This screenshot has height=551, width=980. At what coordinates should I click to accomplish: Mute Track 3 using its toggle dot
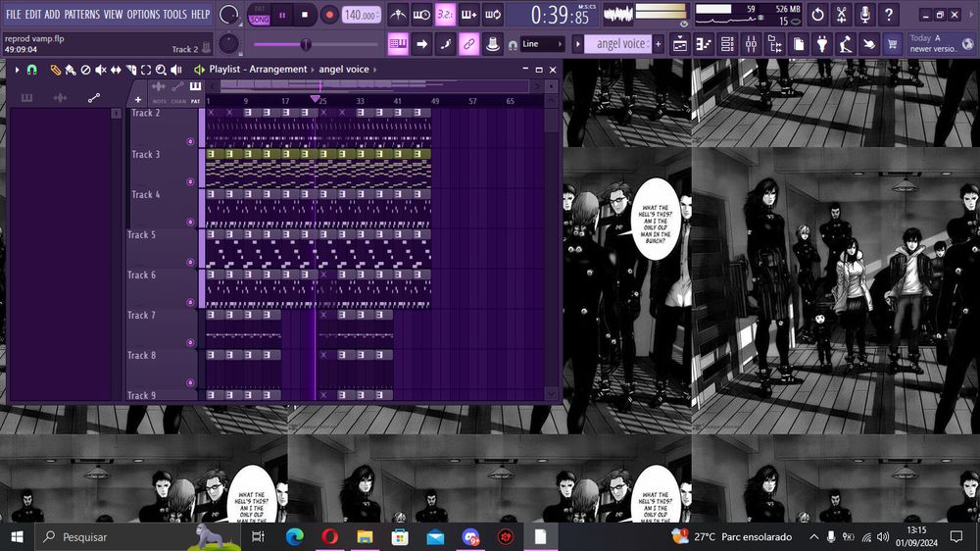click(x=190, y=182)
